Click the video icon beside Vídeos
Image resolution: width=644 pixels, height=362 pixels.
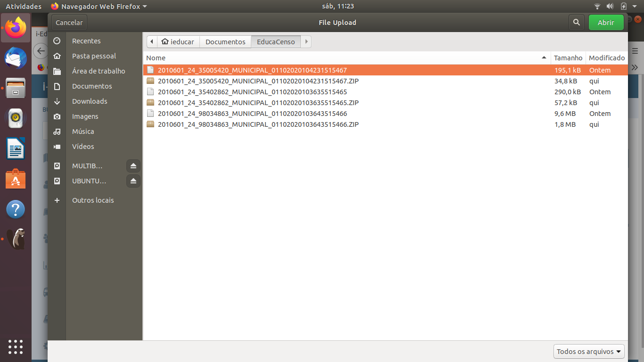(x=57, y=147)
